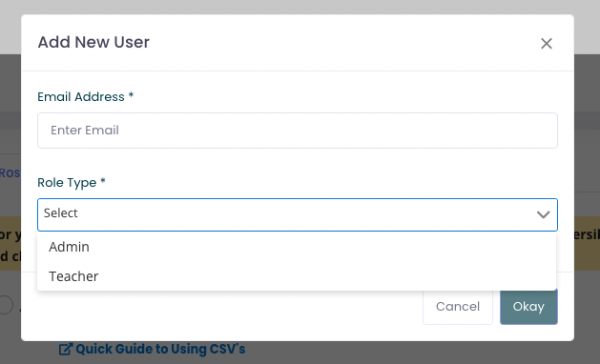600x364 pixels.
Task: Close the Add New User dialog
Action: point(547,43)
